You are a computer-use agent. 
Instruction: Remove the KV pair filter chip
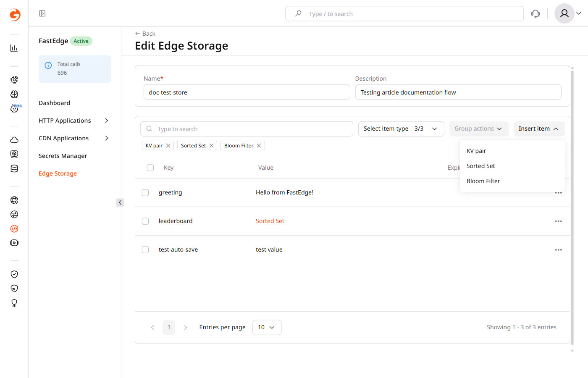[168, 146]
